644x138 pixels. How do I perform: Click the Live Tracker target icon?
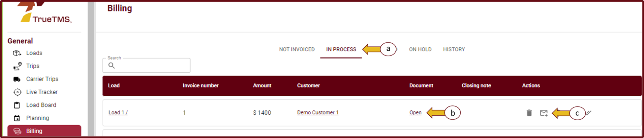coord(17,92)
